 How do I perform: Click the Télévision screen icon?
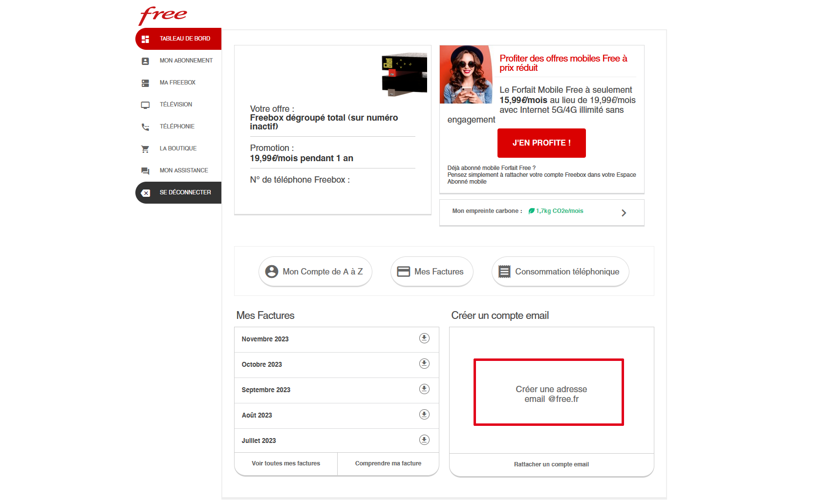point(145,105)
